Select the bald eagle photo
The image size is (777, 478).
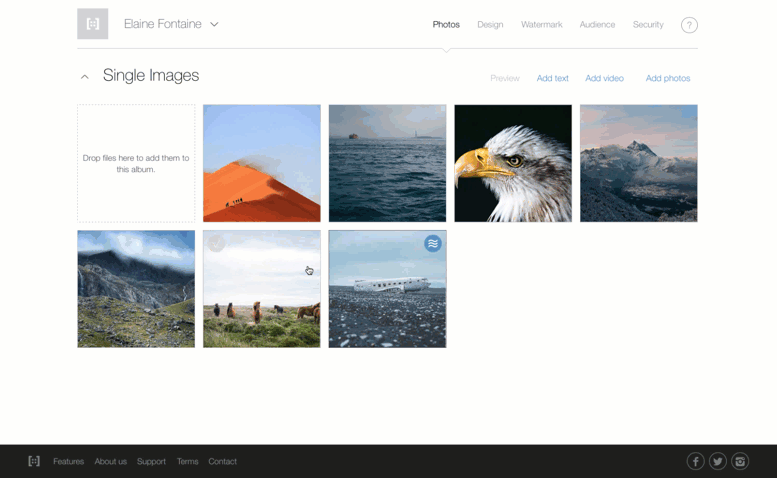pyautogui.click(x=513, y=163)
